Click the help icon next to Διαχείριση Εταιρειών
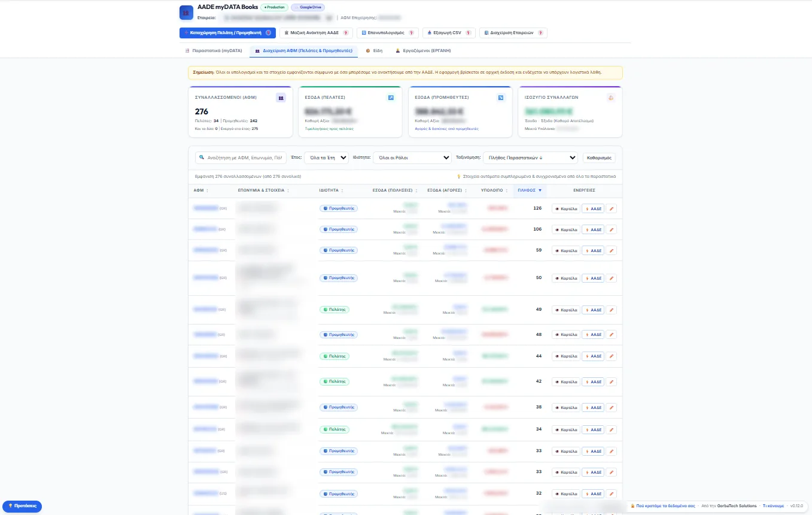 [540, 33]
